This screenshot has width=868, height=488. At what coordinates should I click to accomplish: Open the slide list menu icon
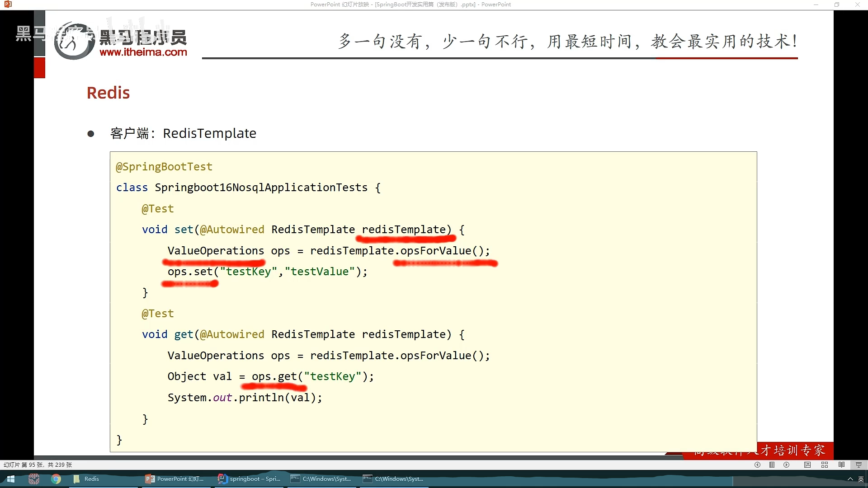click(772, 465)
